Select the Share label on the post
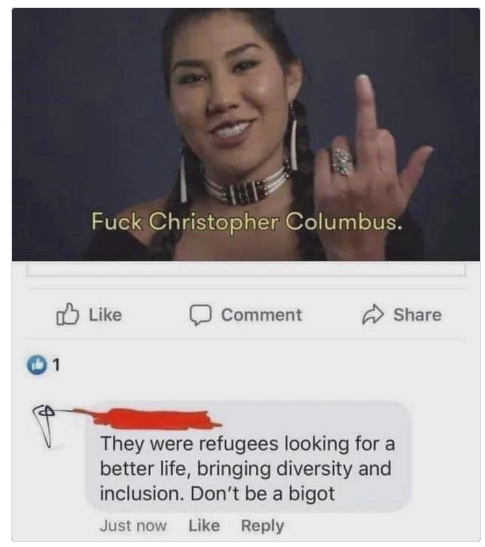485x547 pixels. [417, 315]
